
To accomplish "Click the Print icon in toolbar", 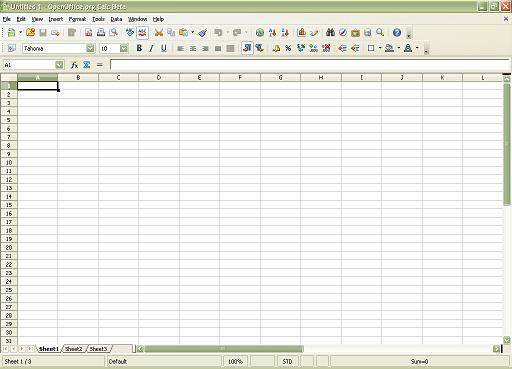I will (x=101, y=32).
